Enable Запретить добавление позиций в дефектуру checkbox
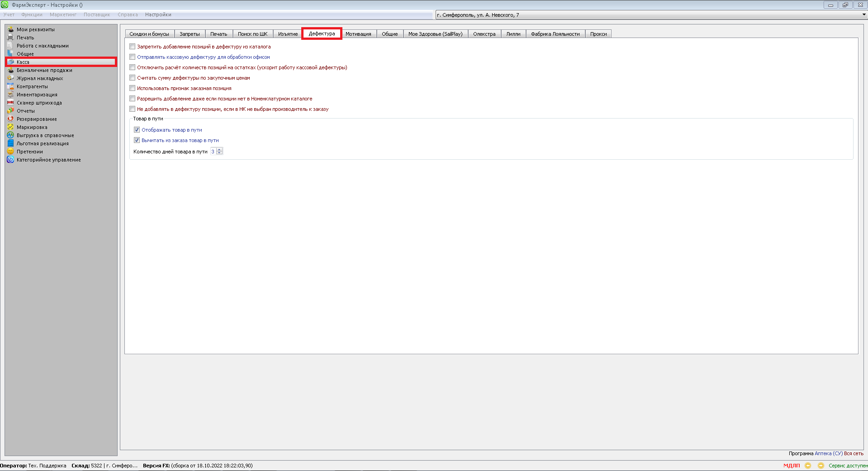The image size is (868, 471). [133, 47]
